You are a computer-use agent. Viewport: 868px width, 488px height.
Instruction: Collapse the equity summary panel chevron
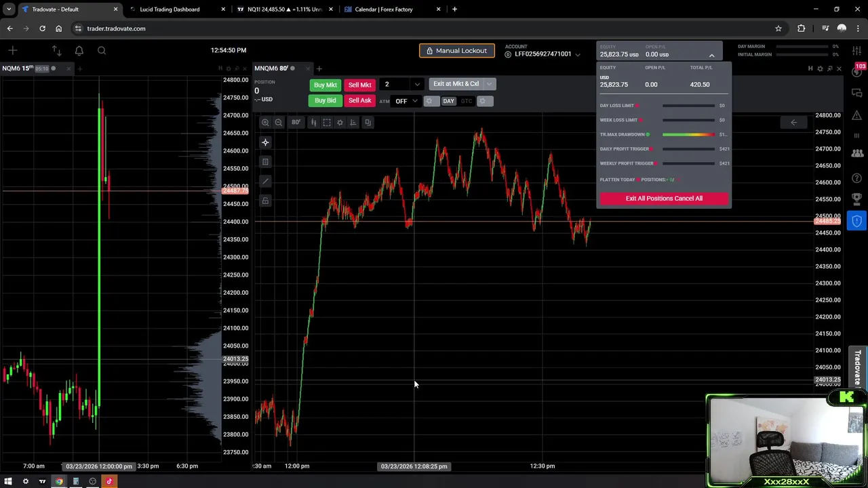(x=711, y=55)
